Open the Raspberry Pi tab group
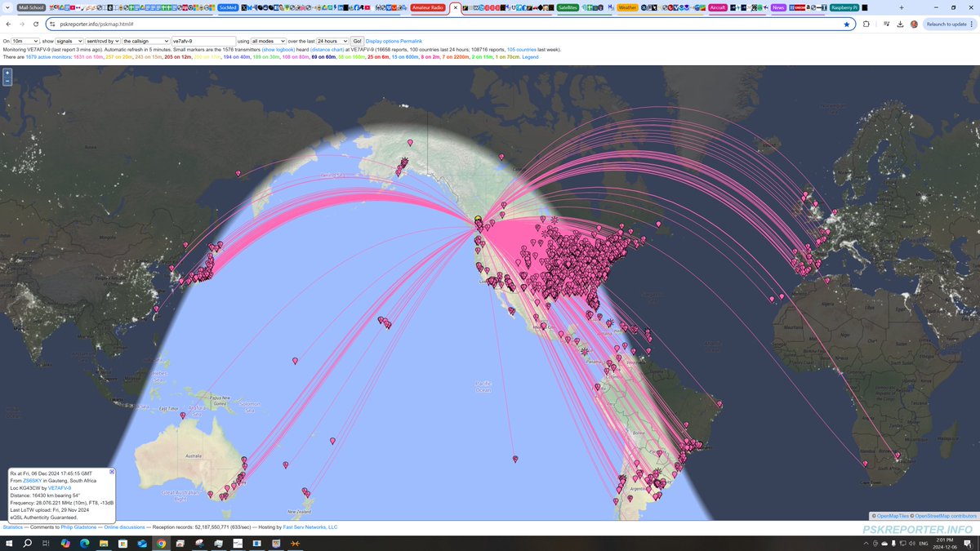This screenshot has width=980, height=551. tap(844, 7)
